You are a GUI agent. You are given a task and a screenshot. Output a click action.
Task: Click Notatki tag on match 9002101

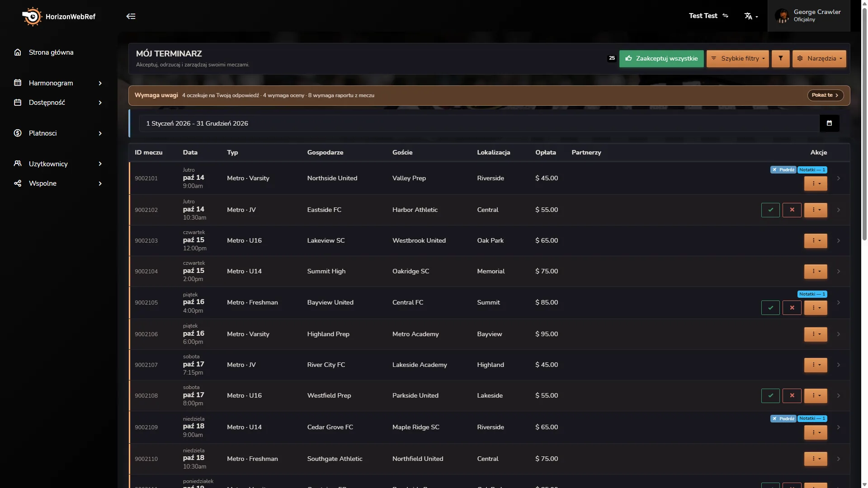pyautogui.click(x=812, y=170)
